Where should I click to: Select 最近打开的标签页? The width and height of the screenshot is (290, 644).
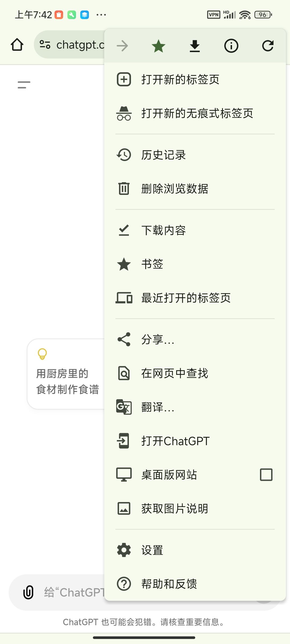click(186, 298)
